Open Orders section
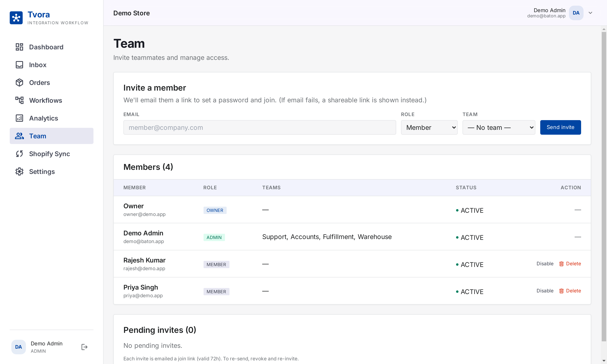This screenshot has width=607, height=364. pyautogui.click(x=52, y=83)
